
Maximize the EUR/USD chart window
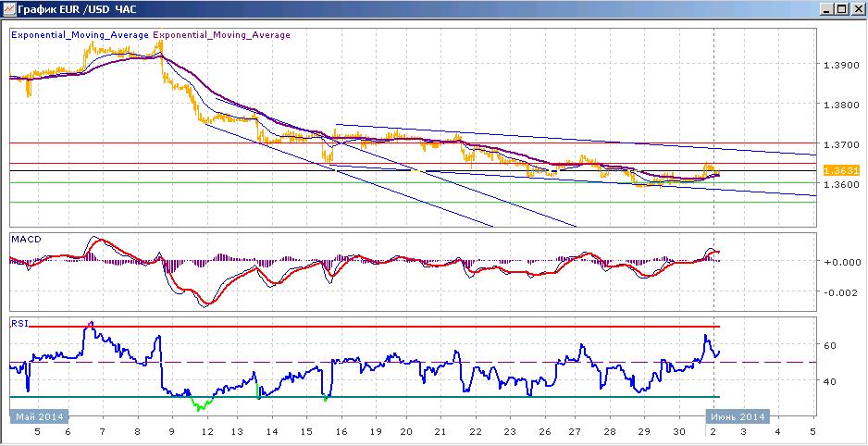pyautogui.click(x=841, y=9)
